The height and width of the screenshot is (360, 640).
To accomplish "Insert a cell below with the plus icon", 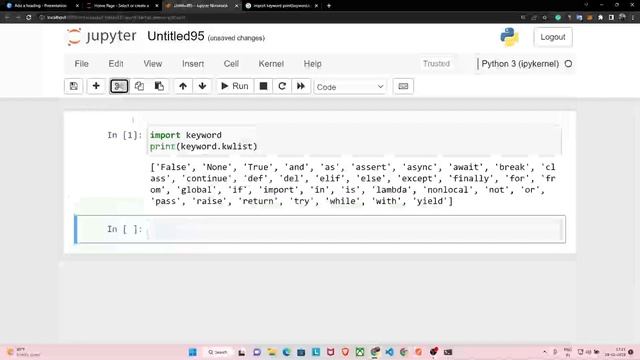I will [x=96, y=86].
